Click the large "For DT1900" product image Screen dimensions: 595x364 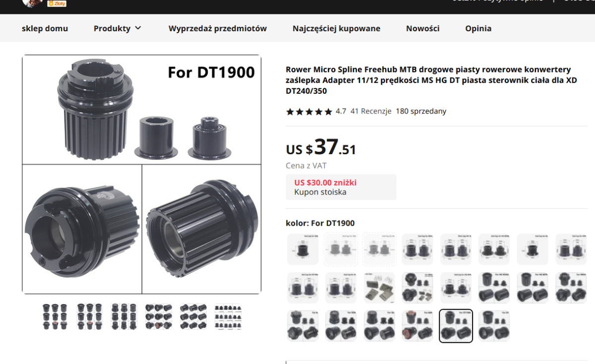[142, 174]
